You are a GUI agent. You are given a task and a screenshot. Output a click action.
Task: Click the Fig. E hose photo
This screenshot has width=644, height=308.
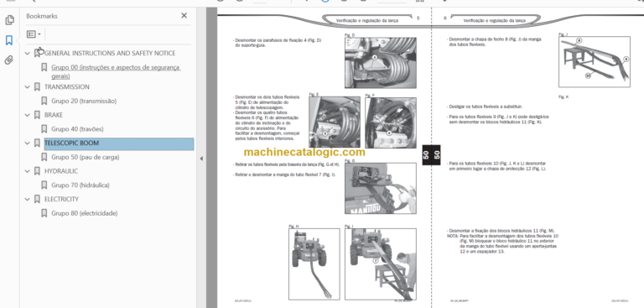335,123
